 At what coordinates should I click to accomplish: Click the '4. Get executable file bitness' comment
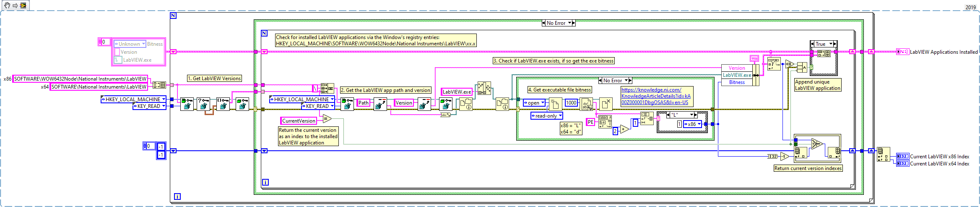559,90
